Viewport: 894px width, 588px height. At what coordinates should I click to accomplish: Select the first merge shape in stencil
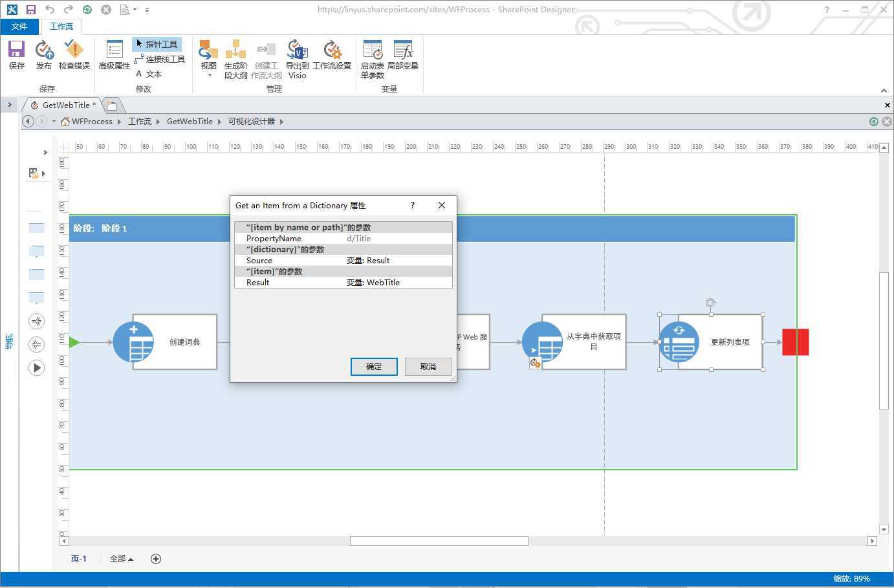pyautogui.click(x=37, y=321)
